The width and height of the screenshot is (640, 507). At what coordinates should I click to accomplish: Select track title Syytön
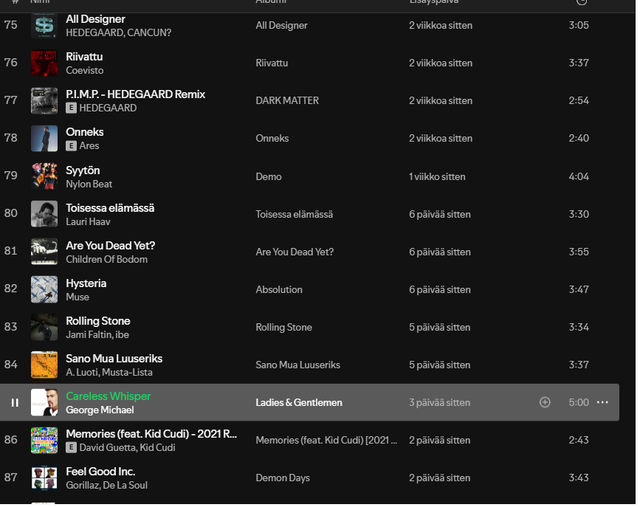point(82,170)
